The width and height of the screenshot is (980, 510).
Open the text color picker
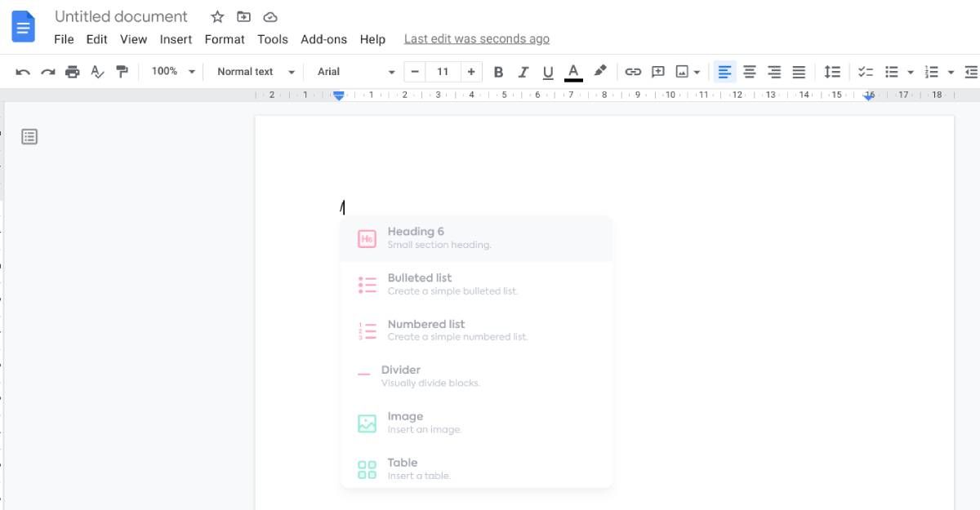(x=573, y=72)
